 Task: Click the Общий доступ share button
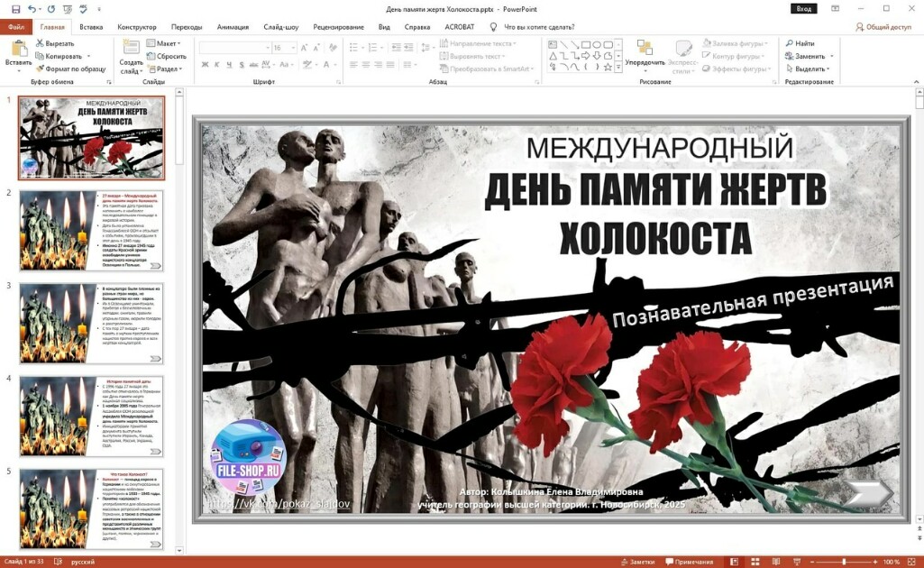click(883, 27)
